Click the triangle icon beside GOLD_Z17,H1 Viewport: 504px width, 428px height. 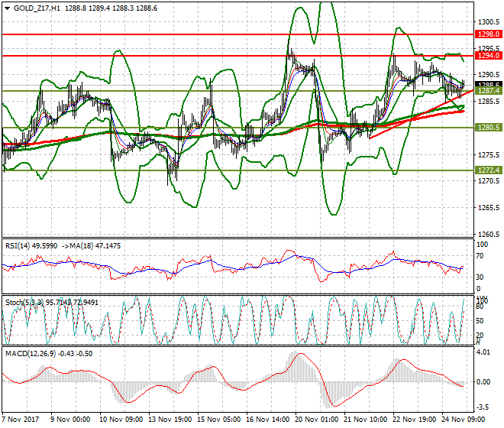[7, 8]
